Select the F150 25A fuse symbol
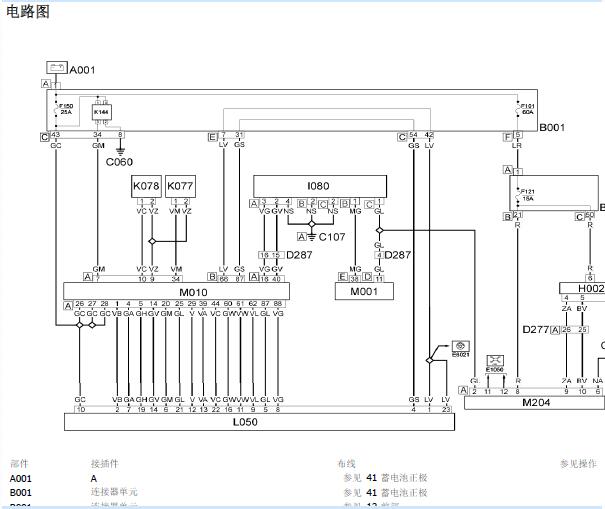The width and height of the screenshot is (605, 509). point(56,110)
